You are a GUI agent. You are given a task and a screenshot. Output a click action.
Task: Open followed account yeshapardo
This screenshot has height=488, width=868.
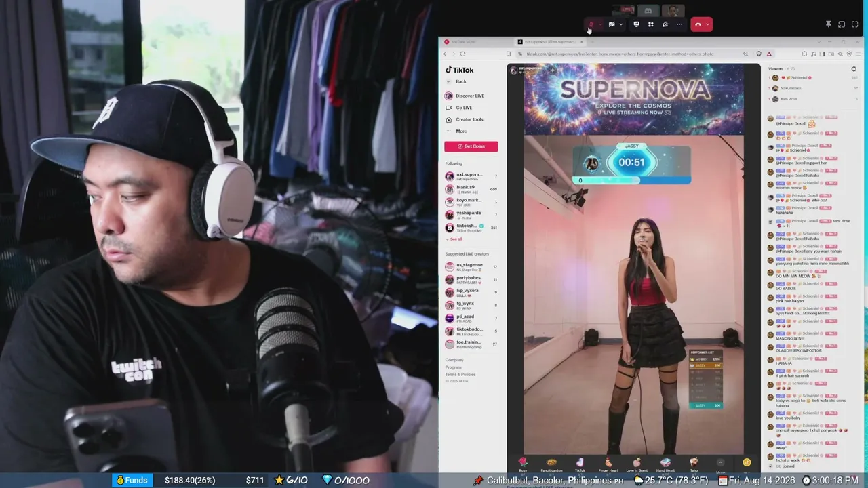pyautogui.click(x=471, y=214)
